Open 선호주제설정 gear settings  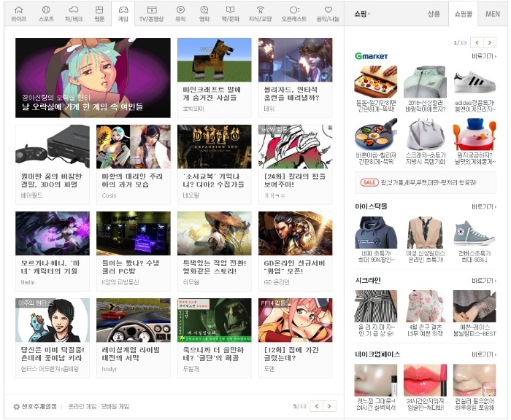(x=35, y=406)
